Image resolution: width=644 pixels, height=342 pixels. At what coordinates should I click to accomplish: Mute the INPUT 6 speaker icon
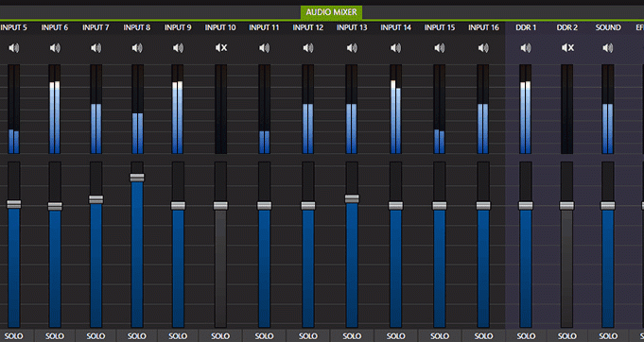55,48
